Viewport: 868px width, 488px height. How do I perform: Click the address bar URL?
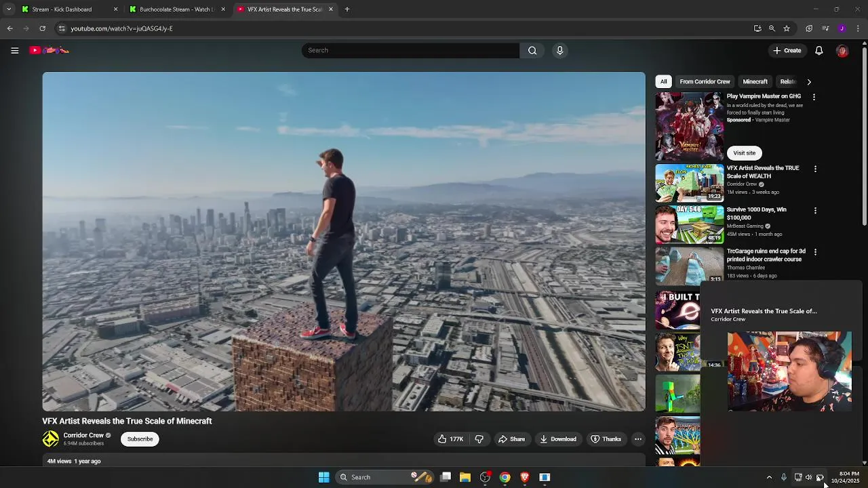[121, 28]
